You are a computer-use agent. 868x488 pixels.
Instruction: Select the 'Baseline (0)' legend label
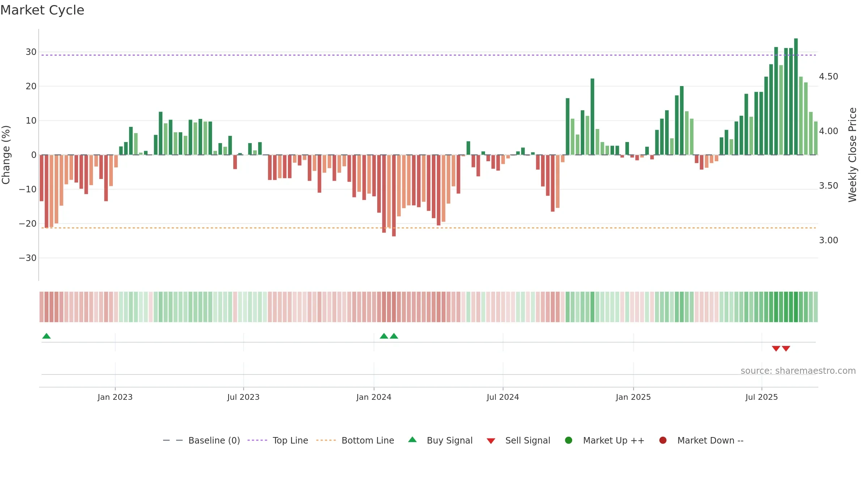pyautogui.click(x=214, y=440)
